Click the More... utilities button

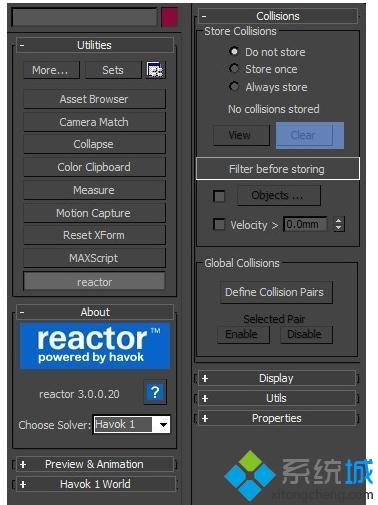click(51, 70)
